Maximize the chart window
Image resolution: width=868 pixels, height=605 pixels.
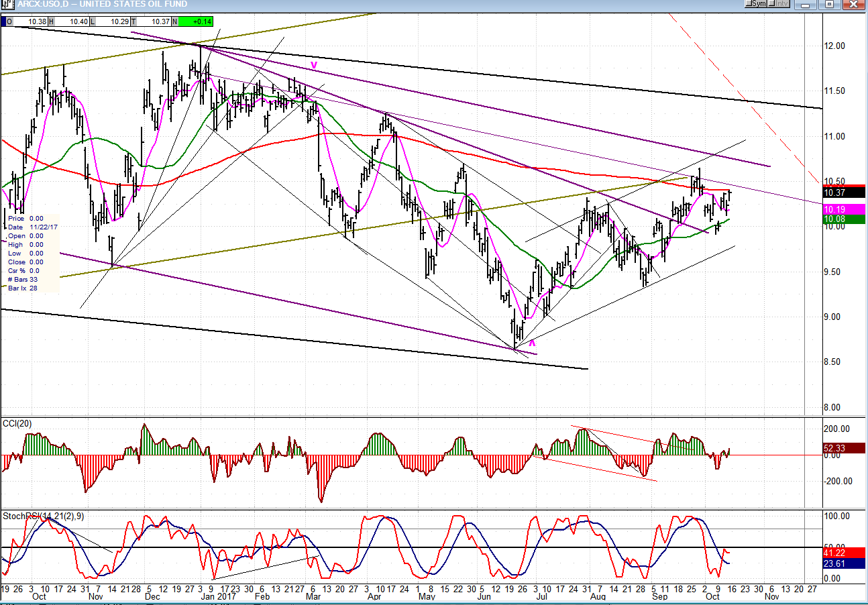click(x=829, y=4)
